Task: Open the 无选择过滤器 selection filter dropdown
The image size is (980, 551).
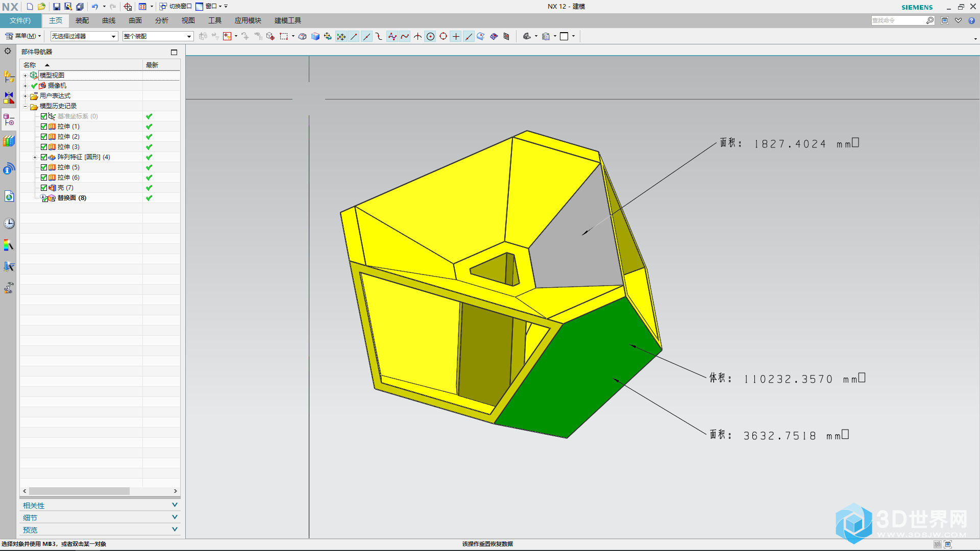Action: click(x=84, y=36)
